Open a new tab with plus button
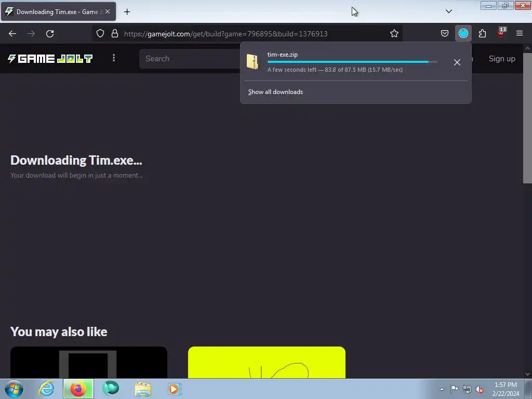 [x=127, y=12]
